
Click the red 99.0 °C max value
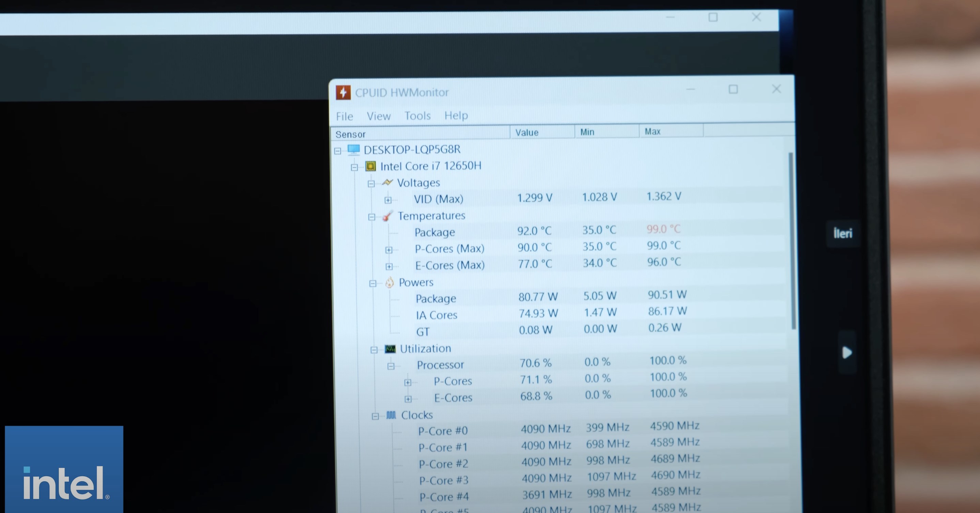[663, 229]
